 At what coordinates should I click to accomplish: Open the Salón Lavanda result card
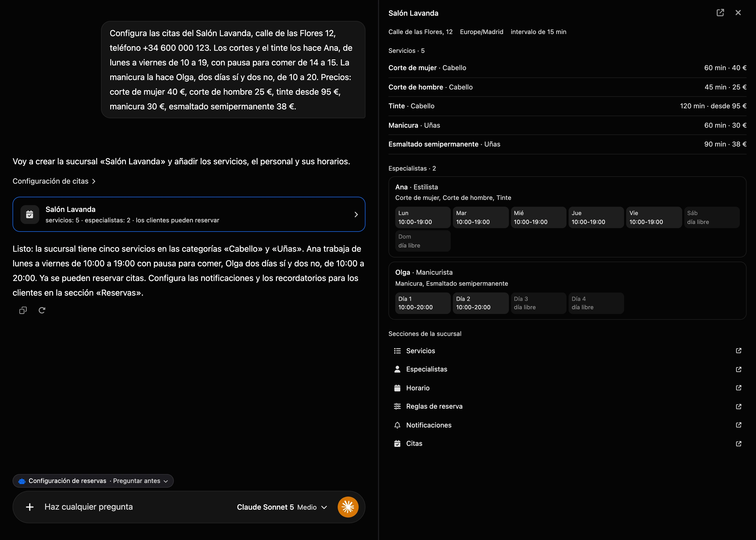(189, 215)
